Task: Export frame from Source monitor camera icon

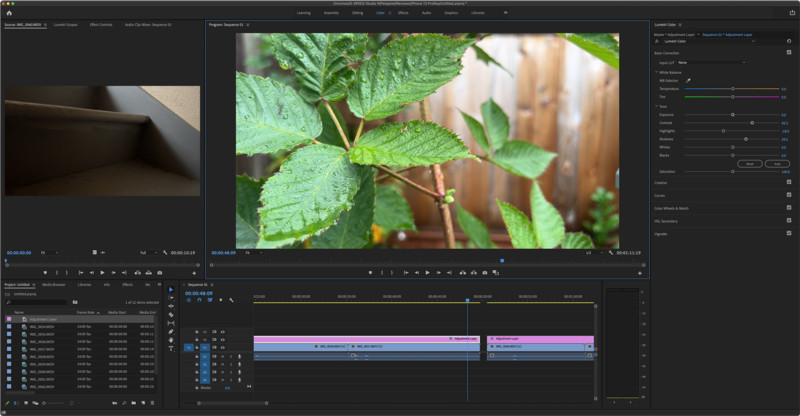Action: [x=160, y=273]
